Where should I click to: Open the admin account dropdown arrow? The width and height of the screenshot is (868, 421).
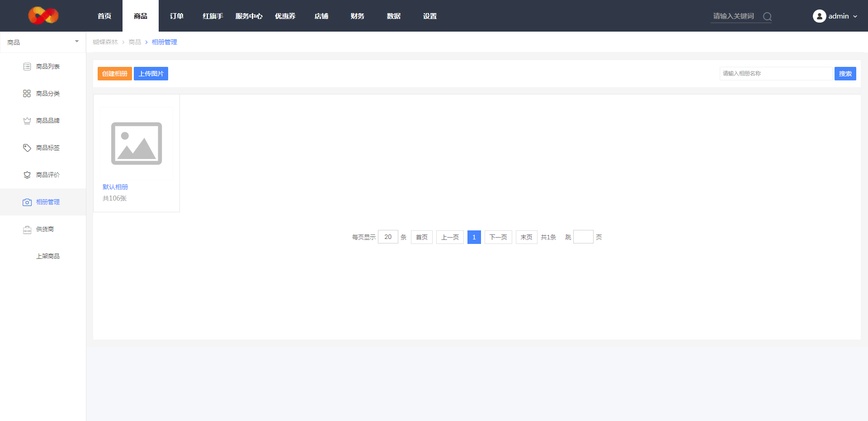(x=855, y=17)
